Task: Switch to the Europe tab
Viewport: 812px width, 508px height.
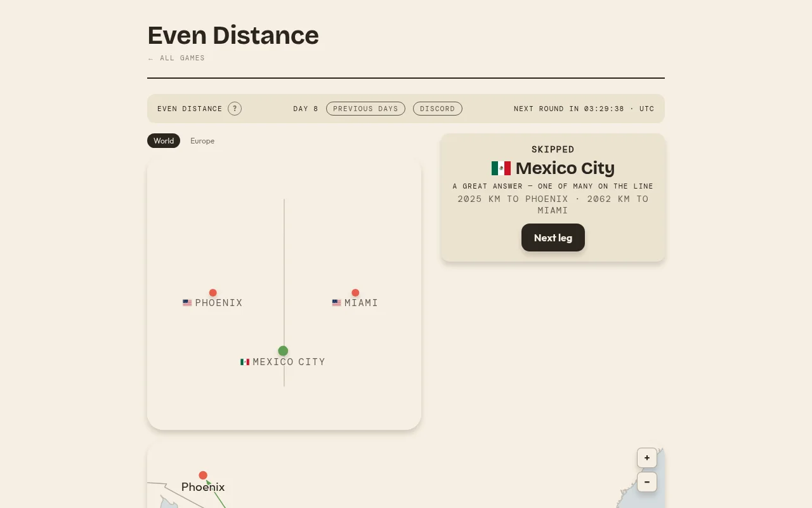Action: pos(202,141)
